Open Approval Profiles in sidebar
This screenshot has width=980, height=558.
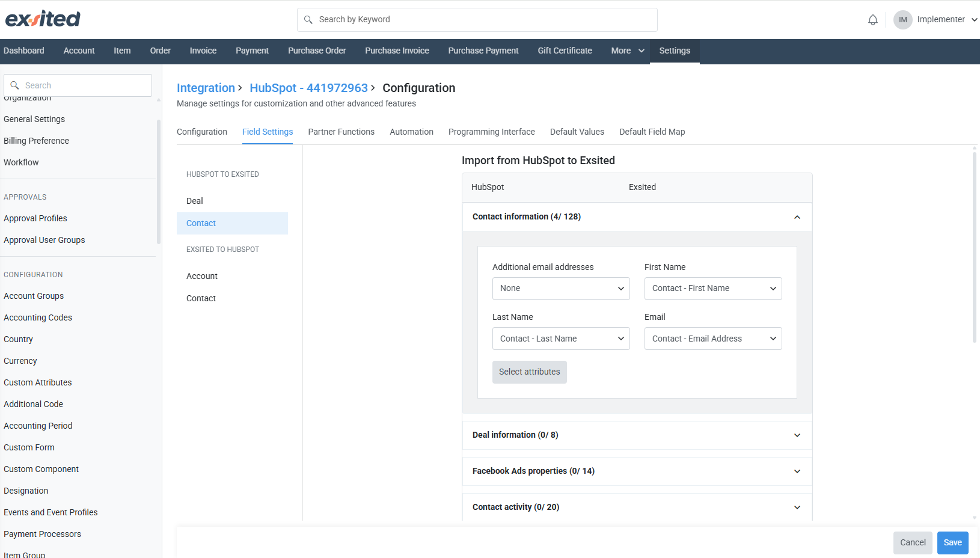35,218
